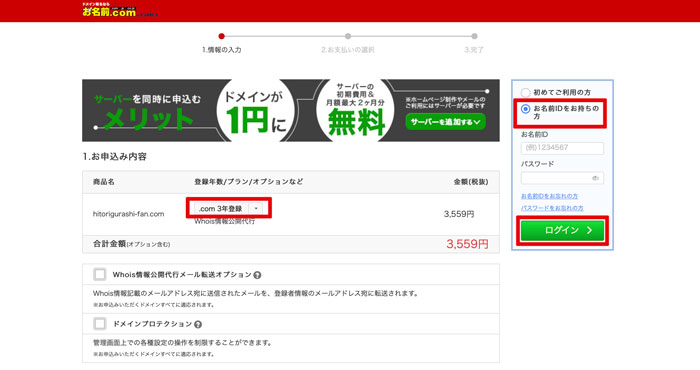This screenshot has width=700, height=370.
Task: Click step 1.情報の入力 marker
Action: tap(221, 36)
